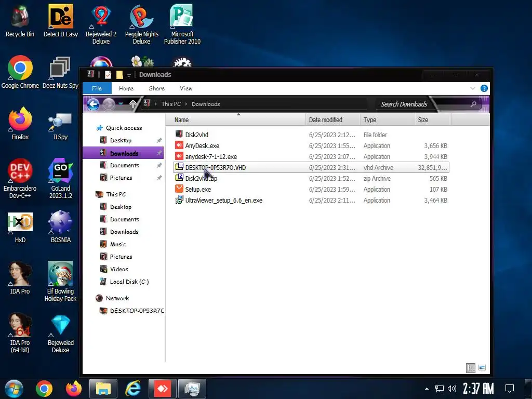Image resolution: width=532 pixels, height=399 pixels.
Task: Open Bejeweled Deluxe desktop shortcut
Action: click(x=60, y=334)
